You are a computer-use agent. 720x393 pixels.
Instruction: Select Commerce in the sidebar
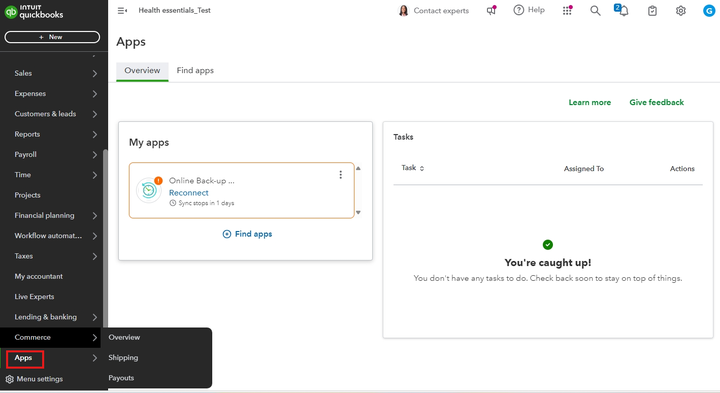(x=51, y=337)
